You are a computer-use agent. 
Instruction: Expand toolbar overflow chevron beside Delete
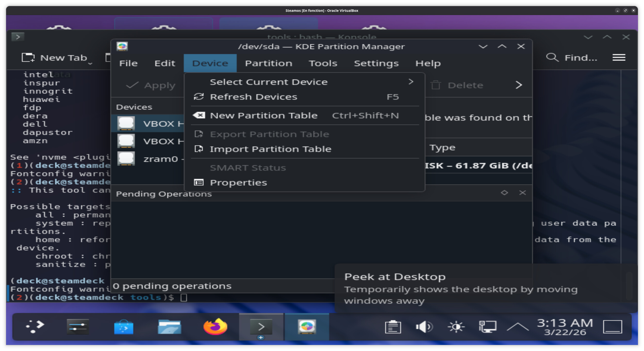[519, 85]
